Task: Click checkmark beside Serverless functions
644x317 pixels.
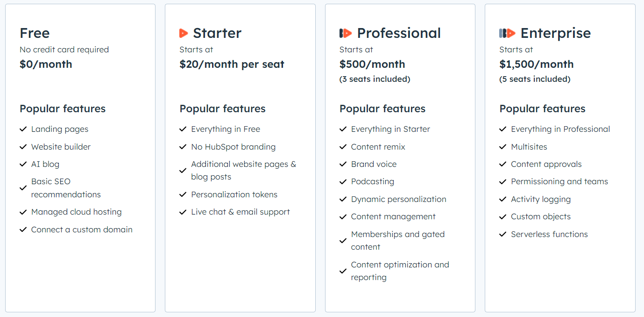Action: coord(503,234)
